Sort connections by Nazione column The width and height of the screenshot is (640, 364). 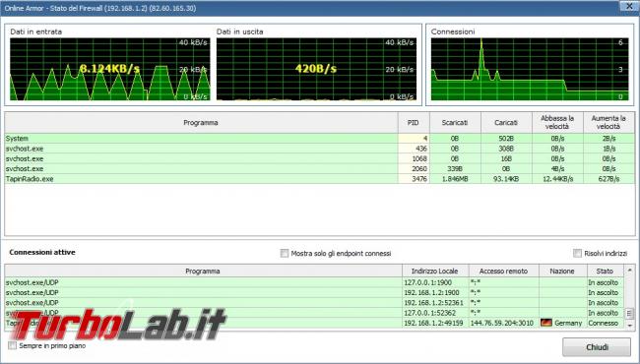pos(562,272)
